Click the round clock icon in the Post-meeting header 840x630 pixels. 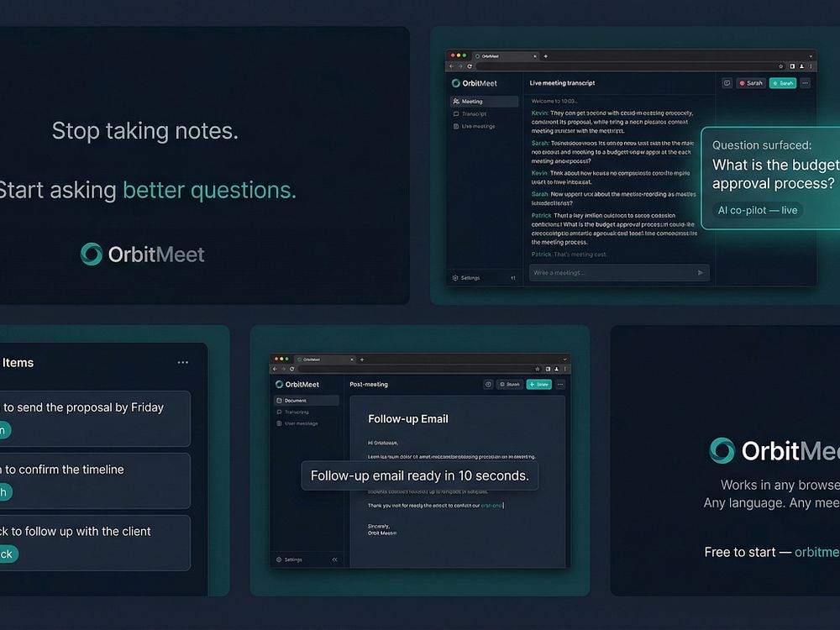tap(488, 384)
